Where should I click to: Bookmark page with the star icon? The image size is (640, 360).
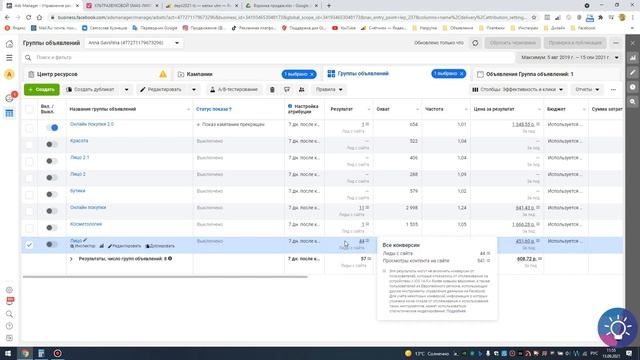[533, 18]
